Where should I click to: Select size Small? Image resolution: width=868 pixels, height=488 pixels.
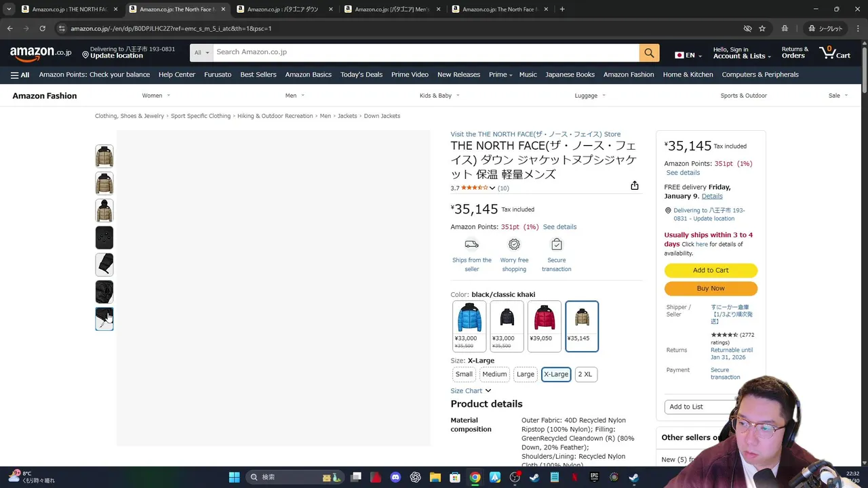tap(464, 374)
